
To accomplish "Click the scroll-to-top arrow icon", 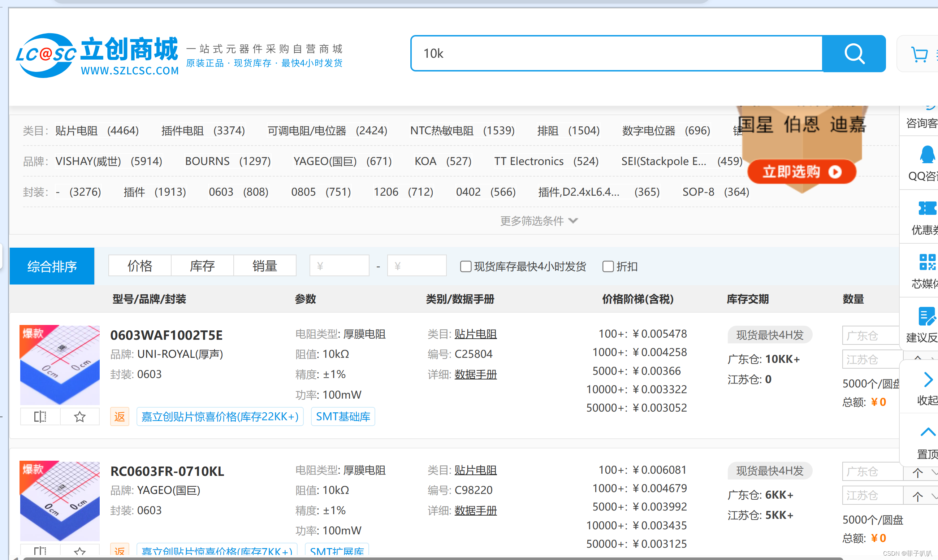I will tap(928, 432).
